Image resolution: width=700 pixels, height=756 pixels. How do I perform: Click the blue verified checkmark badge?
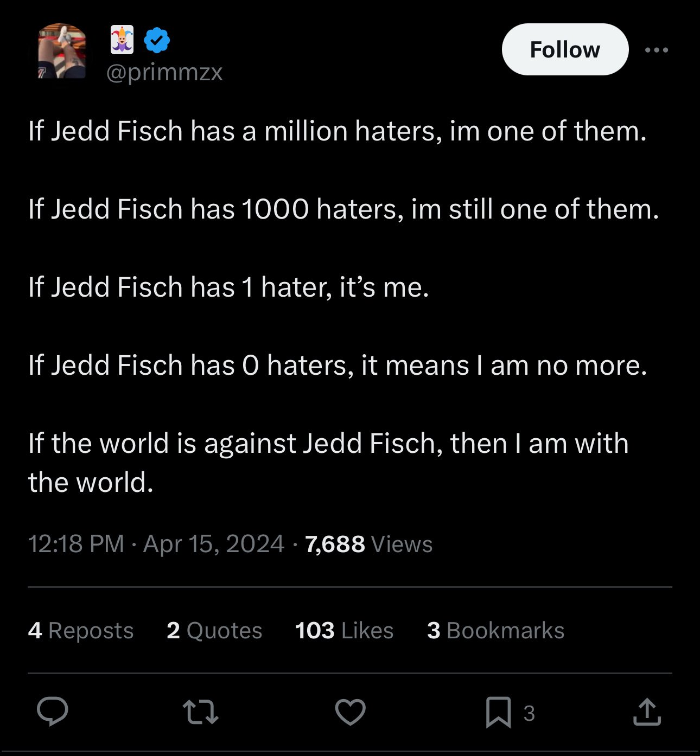(x=157, y=40)
